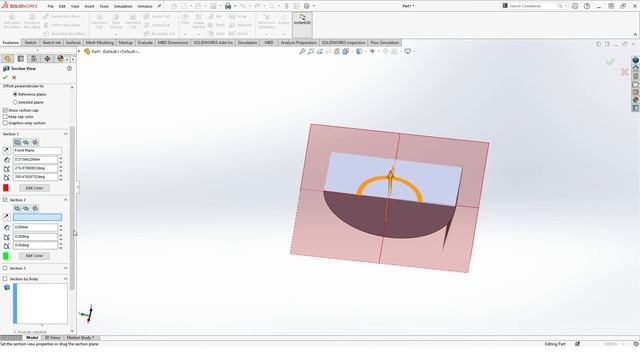This screenshot has width=640, height=360.
Task: Switch to the Surfaces tab
Action: coord(73,43)
